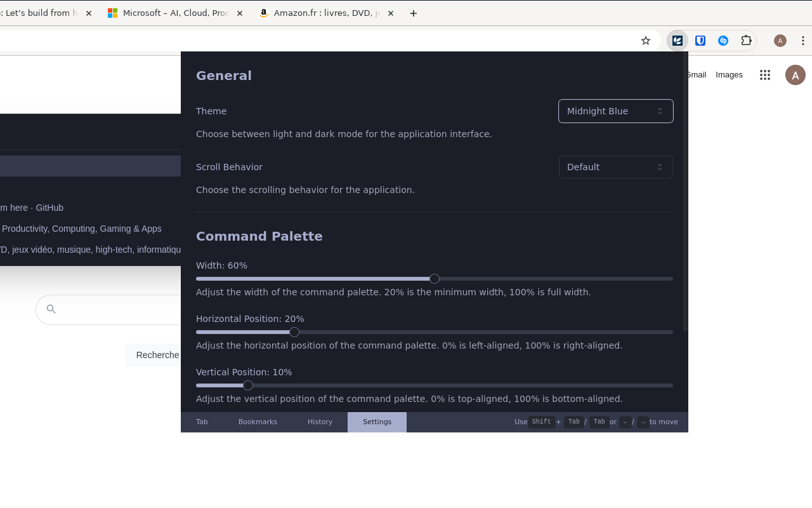812x508 pixels.
Task: Open the Chrome profile avatar in the toolbar
Action: (780, 41)
